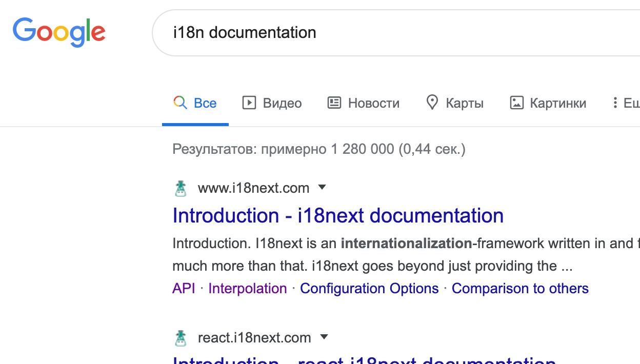Click the map pin icon beside "Карты"
Screen dimensions: 640x364
click(x=432, y=103)
